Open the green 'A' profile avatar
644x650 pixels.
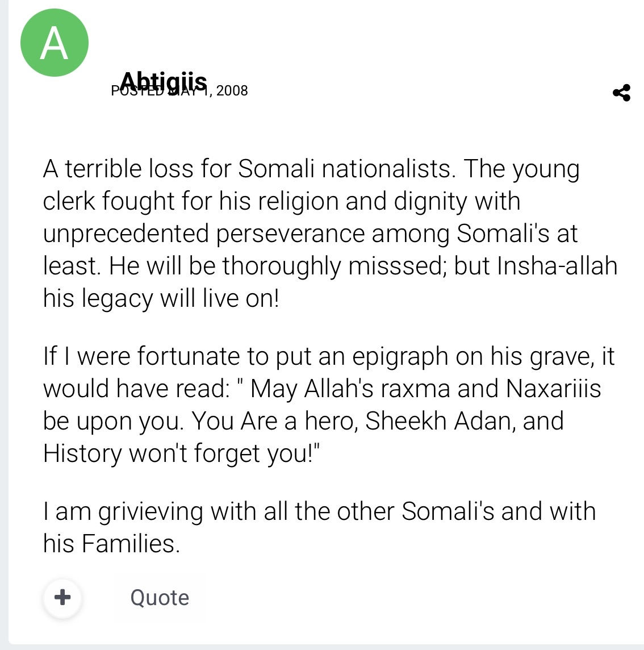(55, 43)
